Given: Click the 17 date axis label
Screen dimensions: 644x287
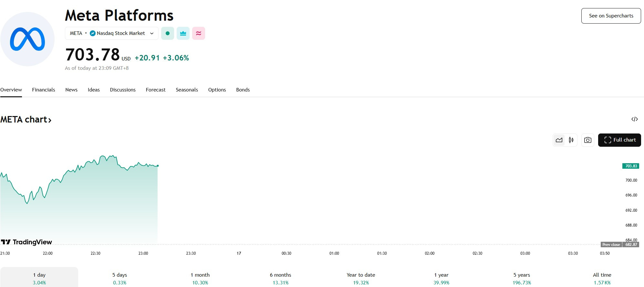Looking at the screenshot, I should tap(239, 253).
